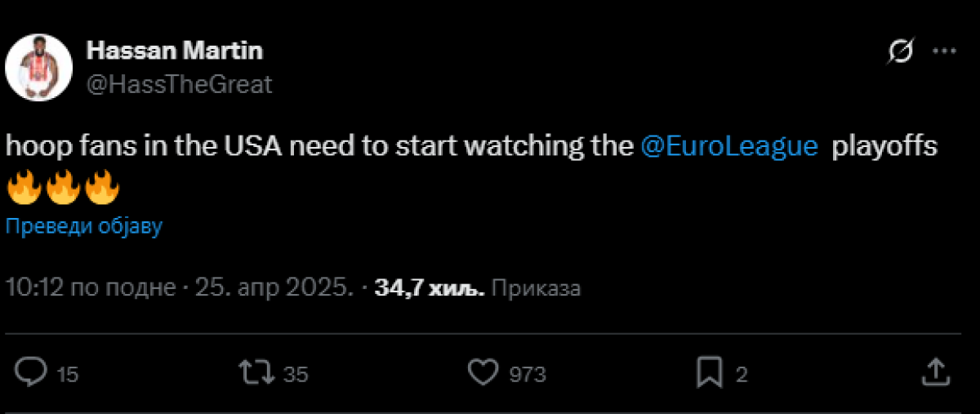Open the 34,7 хиљ. Приказа views stat
980x414 pixels.
click(477, 287)
